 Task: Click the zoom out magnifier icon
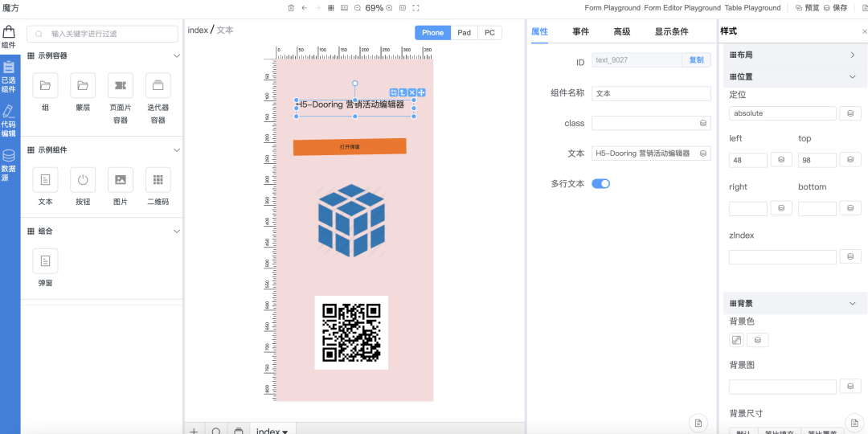click(x=358, y=8)
